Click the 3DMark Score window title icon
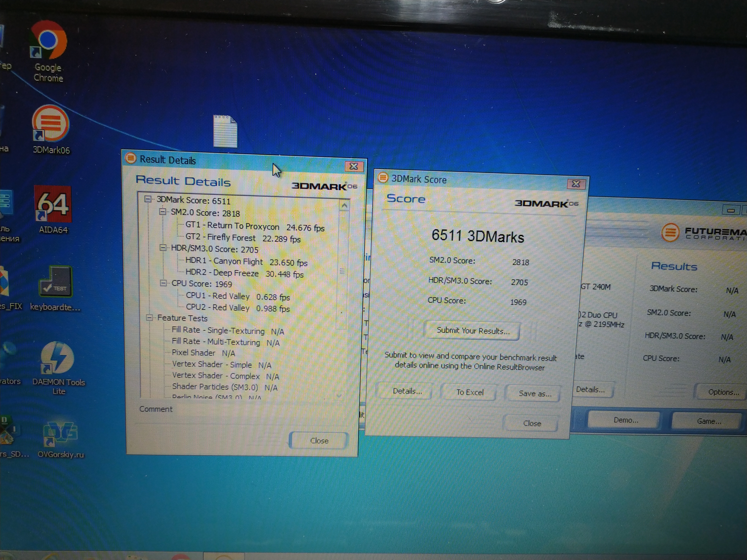 tap(383, 177)
